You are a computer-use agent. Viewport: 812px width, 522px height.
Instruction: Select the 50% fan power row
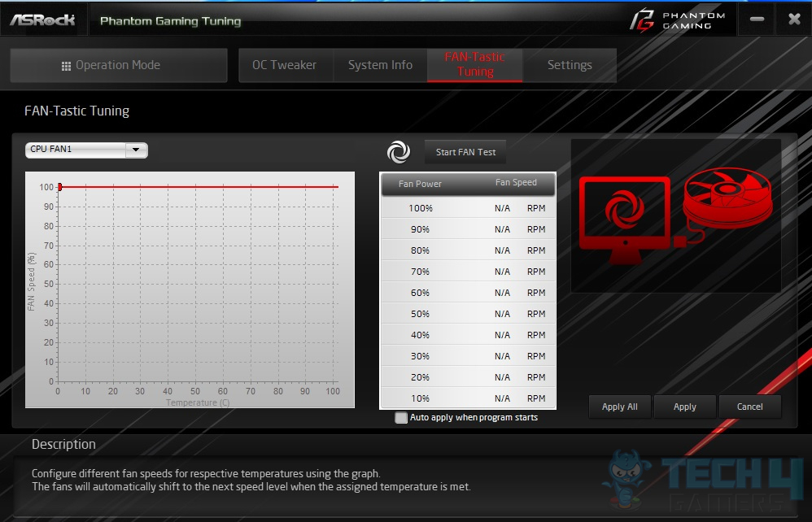point(468,314)
